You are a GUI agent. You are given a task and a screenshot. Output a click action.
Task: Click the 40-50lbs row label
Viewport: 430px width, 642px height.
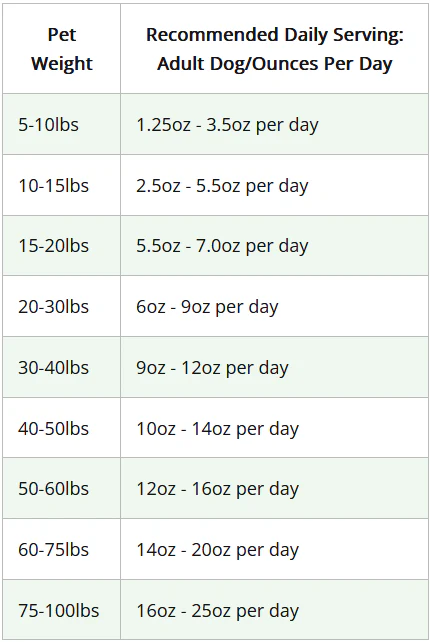pos(61,427)
